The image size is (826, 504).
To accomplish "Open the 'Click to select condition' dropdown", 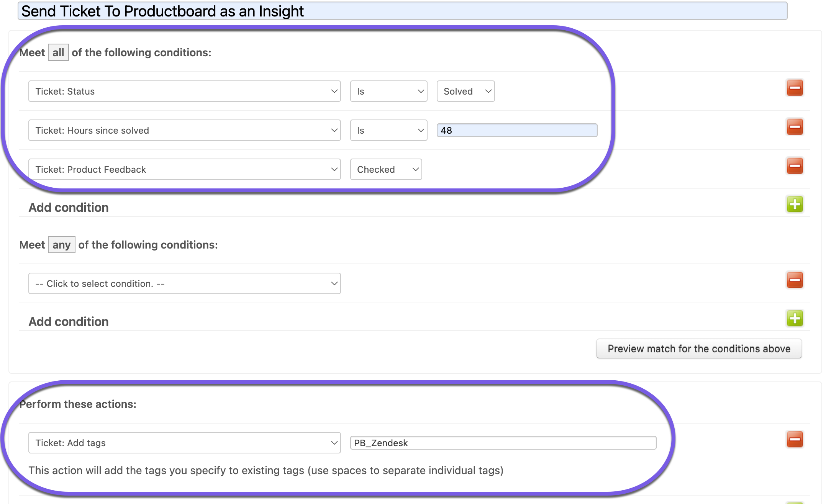I will click(x=184, y=283).
